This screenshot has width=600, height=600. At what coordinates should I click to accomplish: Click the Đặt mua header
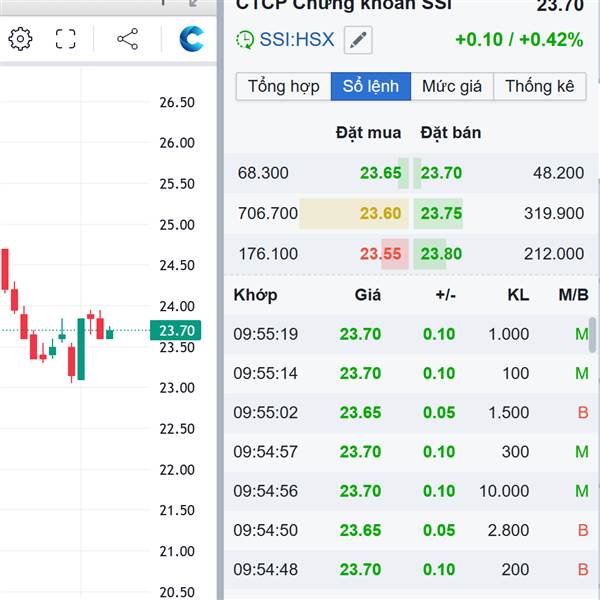pyautogui.click(x=368, y=133)
